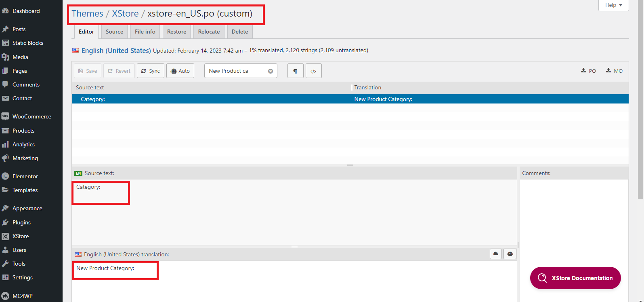Download the MO file
Screen dimensions: 644x302
click(614, 71)
